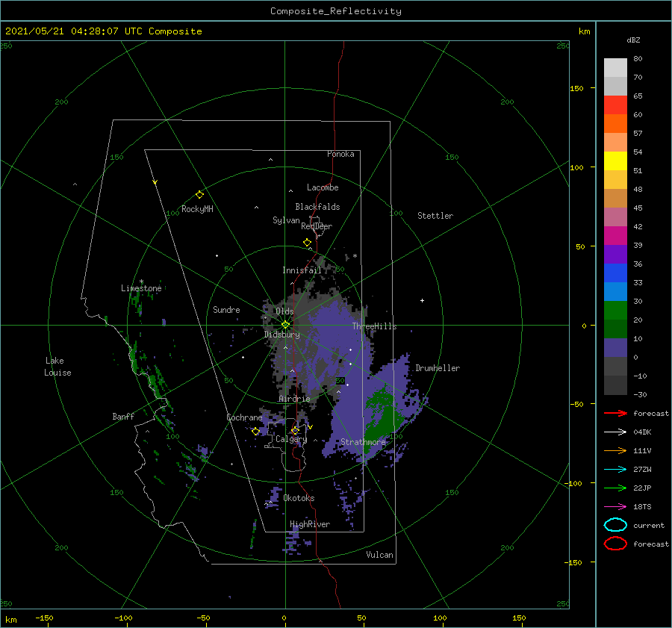Click the ThreeHills city label
The width and height of the screenshot is (672, 628).
(x=375, y=326)
